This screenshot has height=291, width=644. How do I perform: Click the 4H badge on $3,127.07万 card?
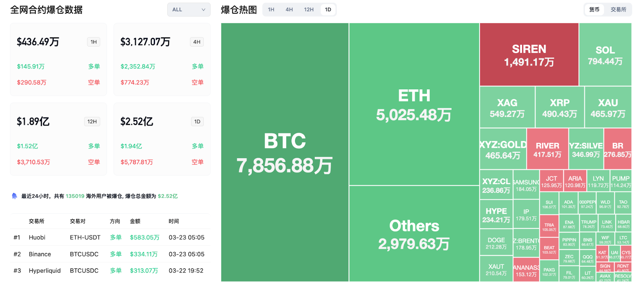[197, 42]
